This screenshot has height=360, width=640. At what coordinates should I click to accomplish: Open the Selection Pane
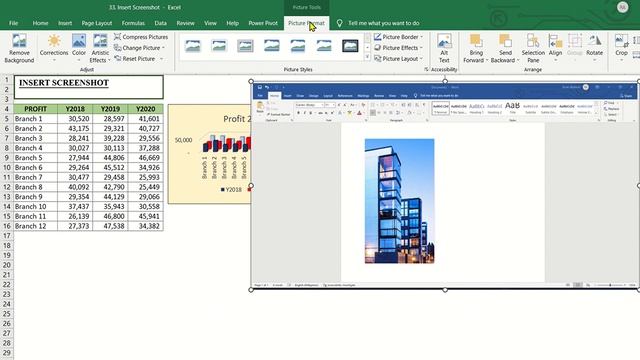pos(533,48)
